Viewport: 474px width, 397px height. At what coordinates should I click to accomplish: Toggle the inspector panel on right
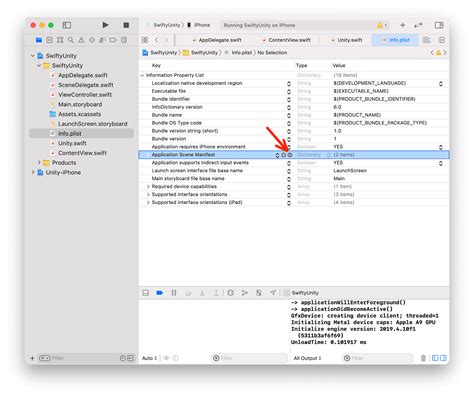439,25
